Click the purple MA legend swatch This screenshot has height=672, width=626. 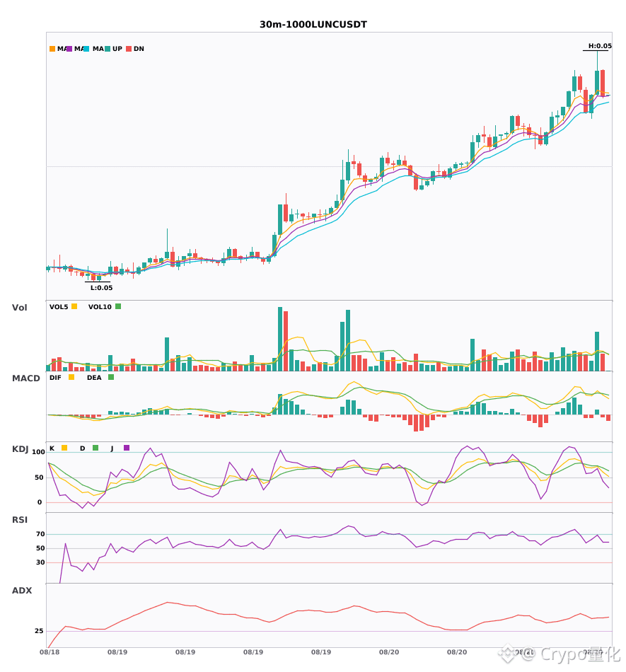coord(69,49)
